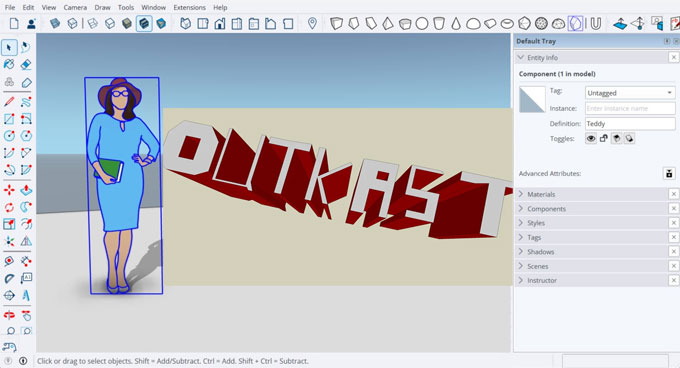Enable Wireframe face style

pos(92,23)
